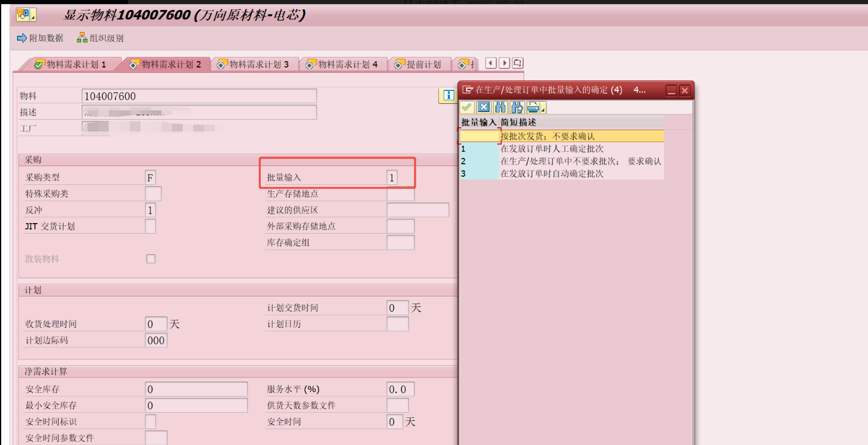Viewport: 868px width, 445px height.
Task: Click the green checkmark confirm icon in popup
Action: pyautogui.click(x=467, y=107)
